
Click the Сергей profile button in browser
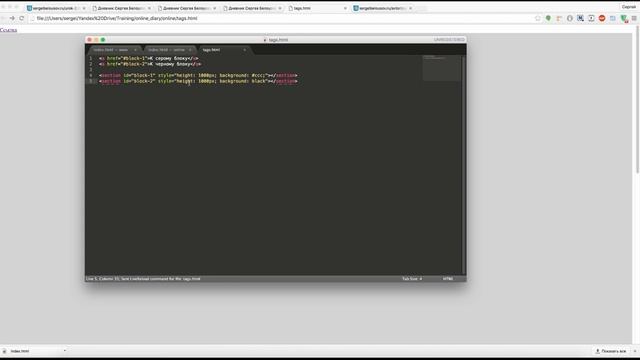629,7
